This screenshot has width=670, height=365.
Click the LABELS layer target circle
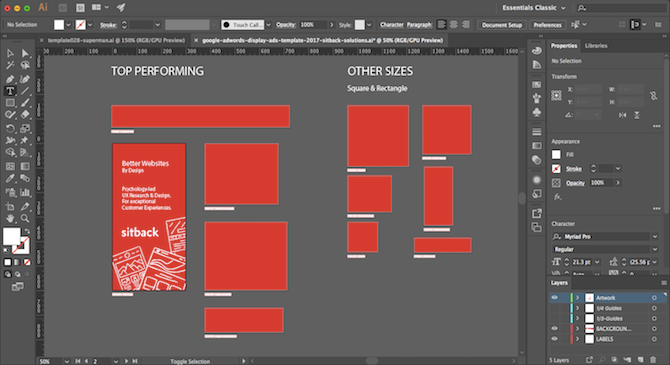[654, 339]
